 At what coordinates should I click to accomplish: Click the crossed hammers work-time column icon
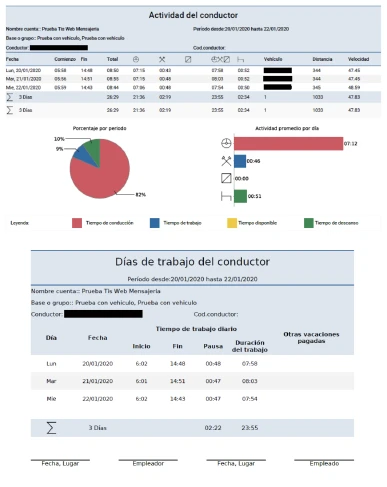[162, 59]
